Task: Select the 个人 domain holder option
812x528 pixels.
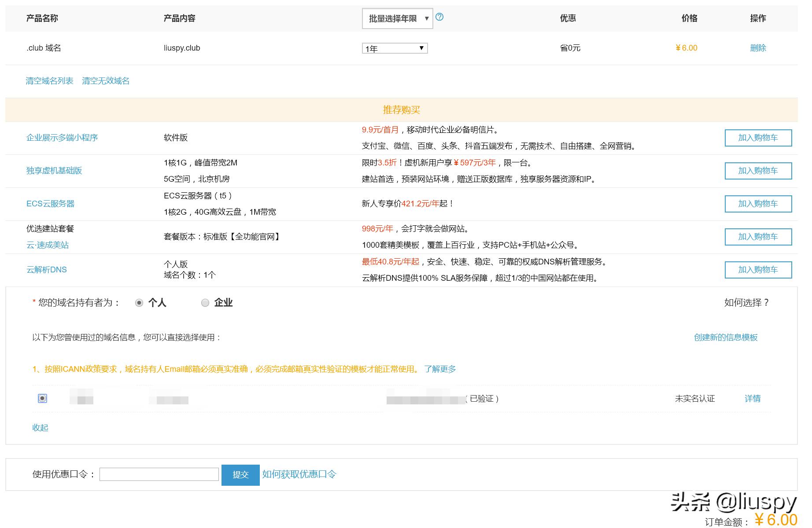Action: 140,302
